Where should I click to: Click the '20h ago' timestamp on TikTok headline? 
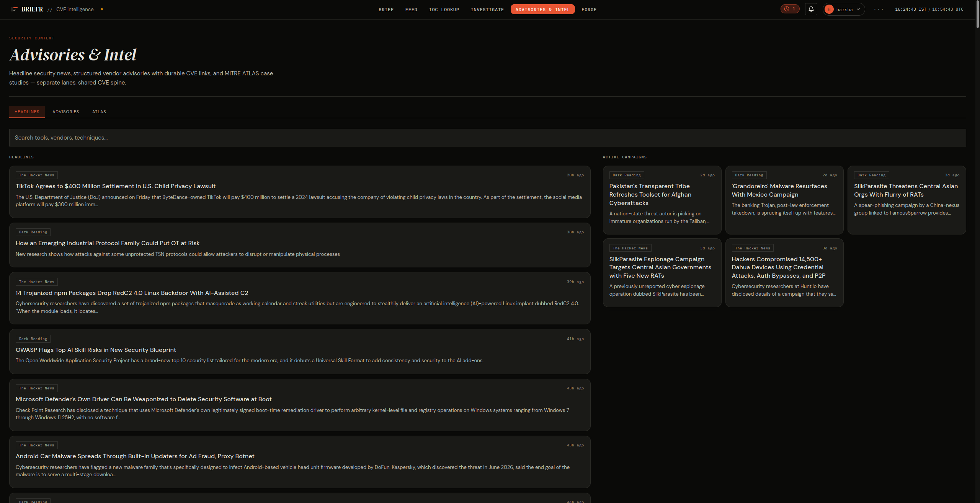[x=575, y=175]
